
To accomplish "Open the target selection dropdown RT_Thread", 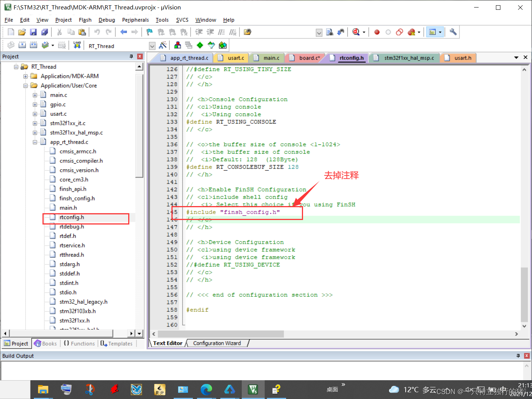I will [x=152, y=46].
